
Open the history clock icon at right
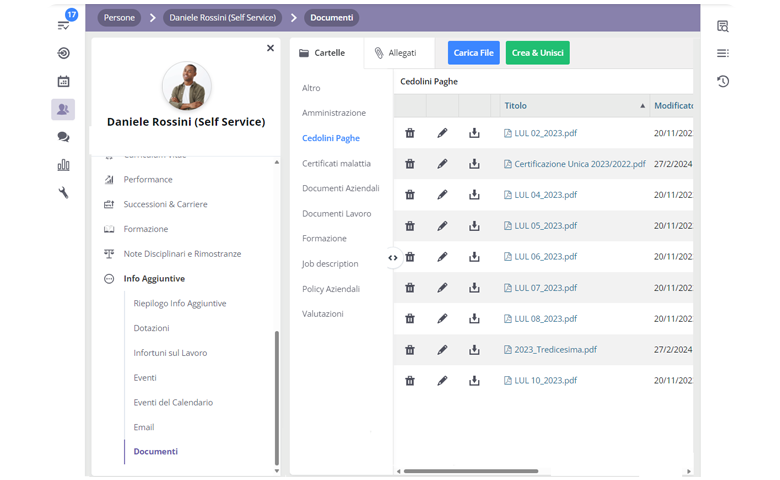(723, 81)
